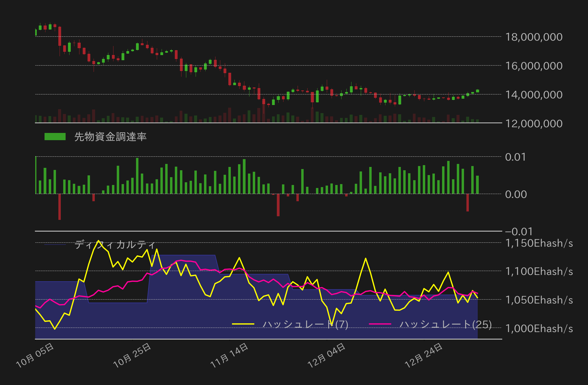Click the 先物資金調達率 legend label
The height and width of the screenshot is (385, 588).
pyautogui.click(x=110, y=137)
